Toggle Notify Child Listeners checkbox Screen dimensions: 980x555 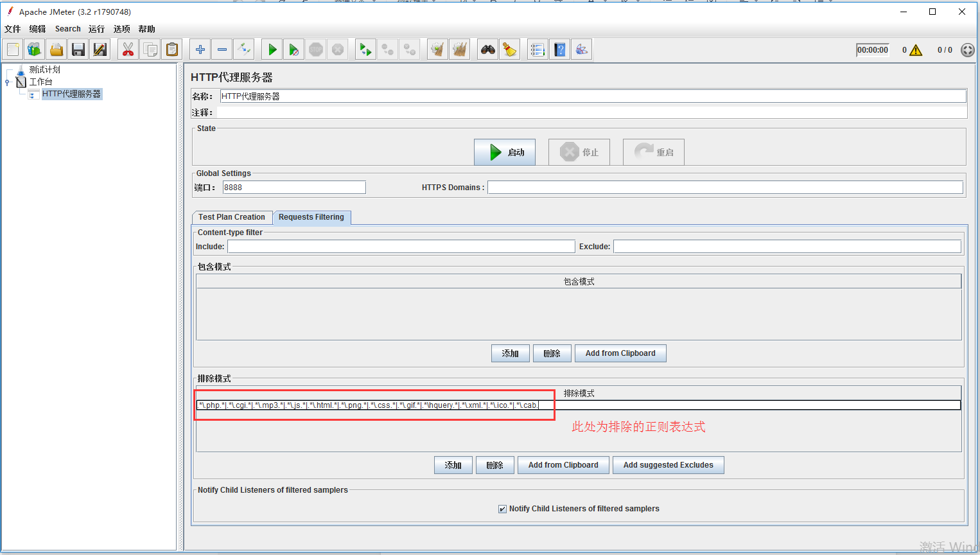pos(502,509)
